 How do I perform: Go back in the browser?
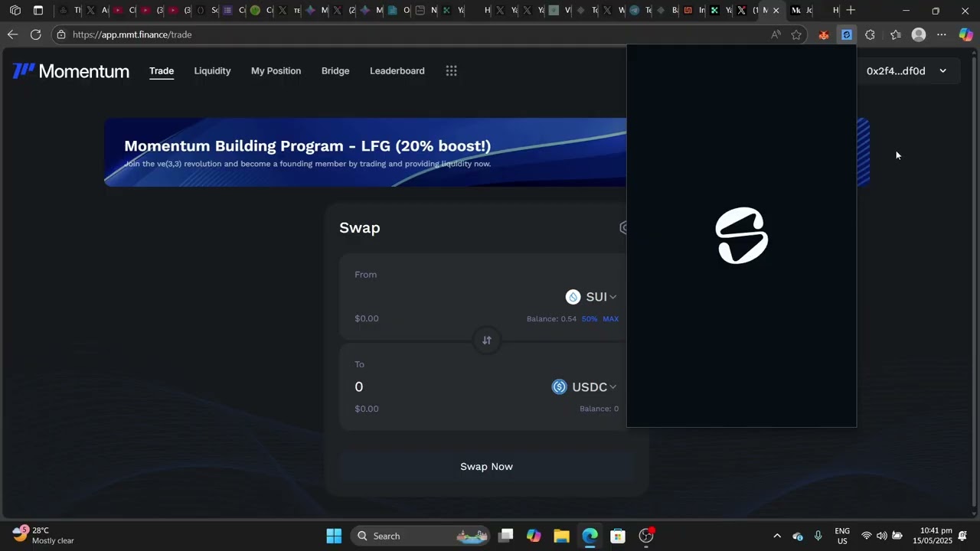click(x=12, y=34)
